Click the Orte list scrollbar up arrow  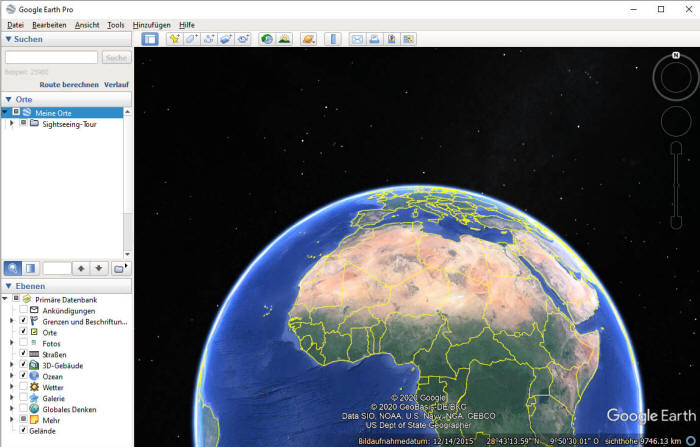click(x=128, y=111)
